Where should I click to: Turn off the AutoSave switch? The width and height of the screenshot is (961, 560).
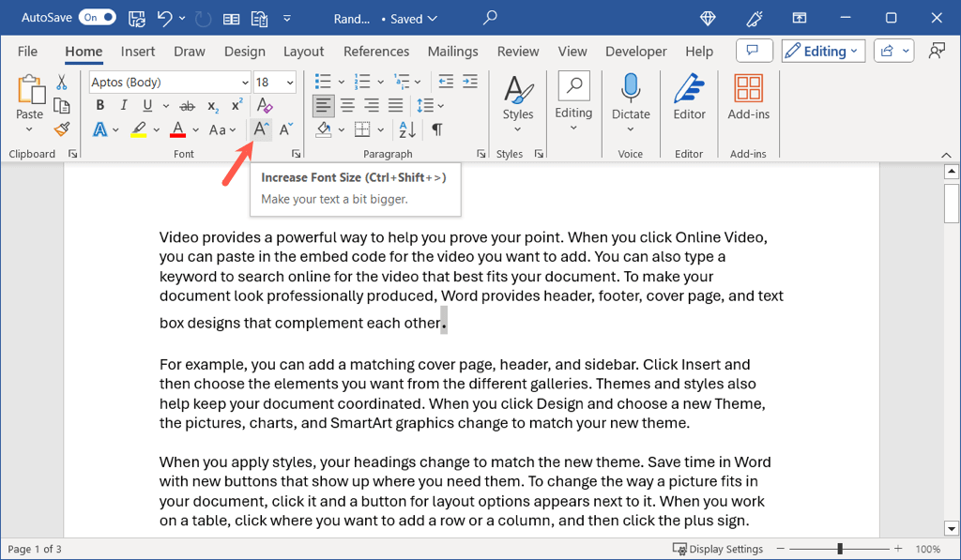(x=98, y=18)
